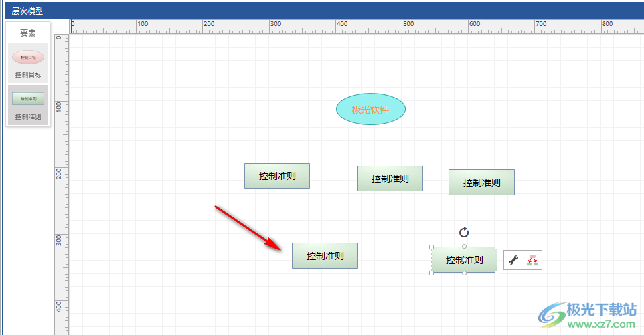Select the 控制准则 box directly under 极光软件
The height and width of the screenshot is (335, 644).
(390, 178)
